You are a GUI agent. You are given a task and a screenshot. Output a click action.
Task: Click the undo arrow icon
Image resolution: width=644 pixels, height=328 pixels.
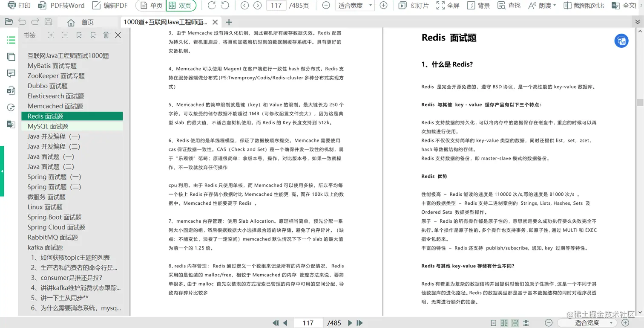(22, 22)
